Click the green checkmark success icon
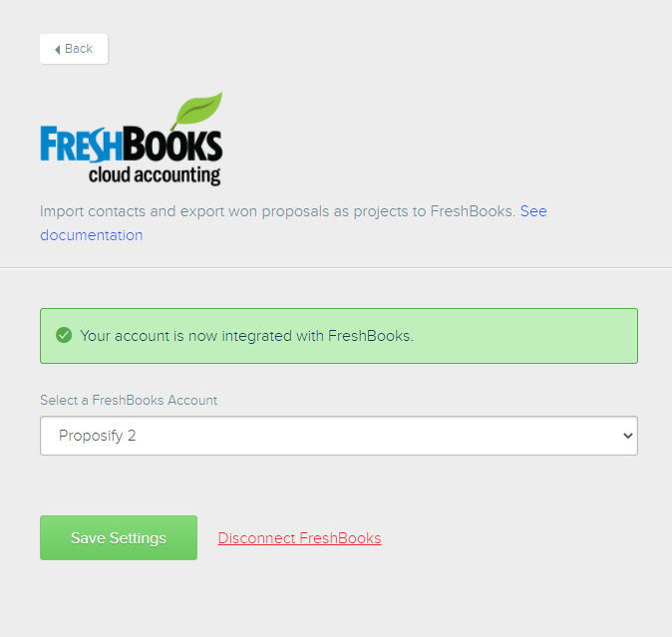The image size is (672, 637). click(64, 335)
